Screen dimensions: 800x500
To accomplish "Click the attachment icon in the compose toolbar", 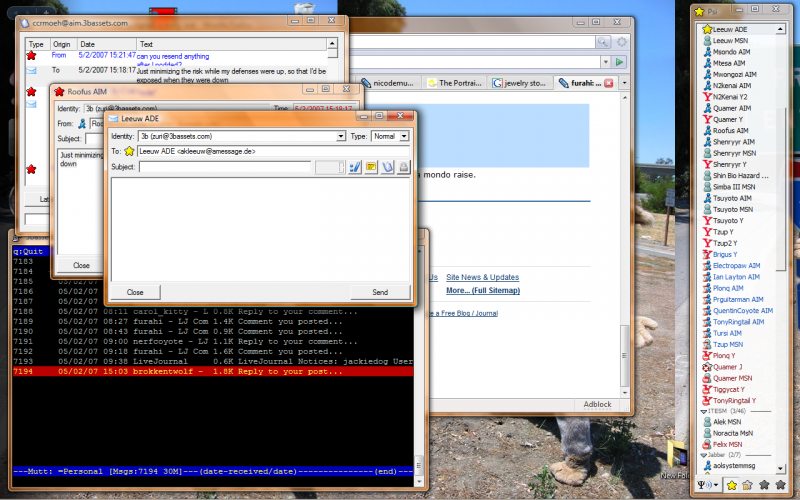I will click(x=387, y=167).
